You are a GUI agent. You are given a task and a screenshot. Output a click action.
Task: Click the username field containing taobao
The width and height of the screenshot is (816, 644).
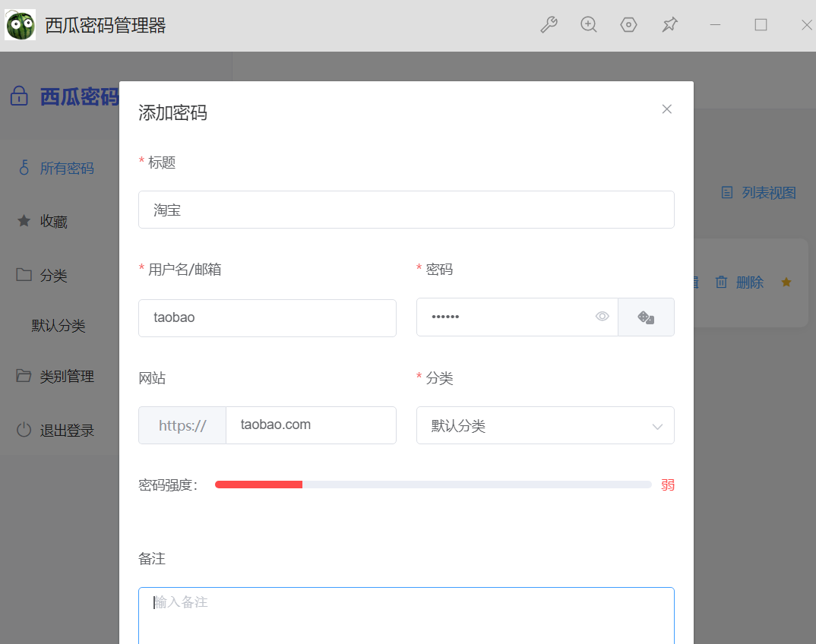pos(267,318)
